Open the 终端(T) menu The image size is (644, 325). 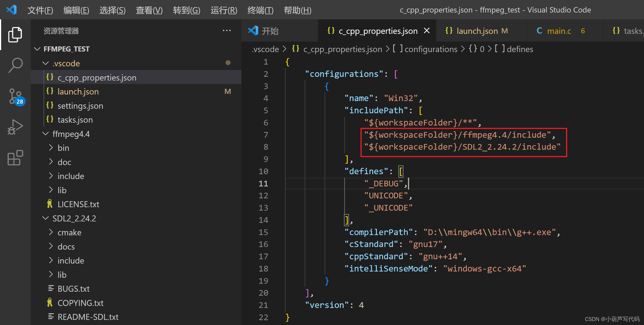click(x=260, y=10)
